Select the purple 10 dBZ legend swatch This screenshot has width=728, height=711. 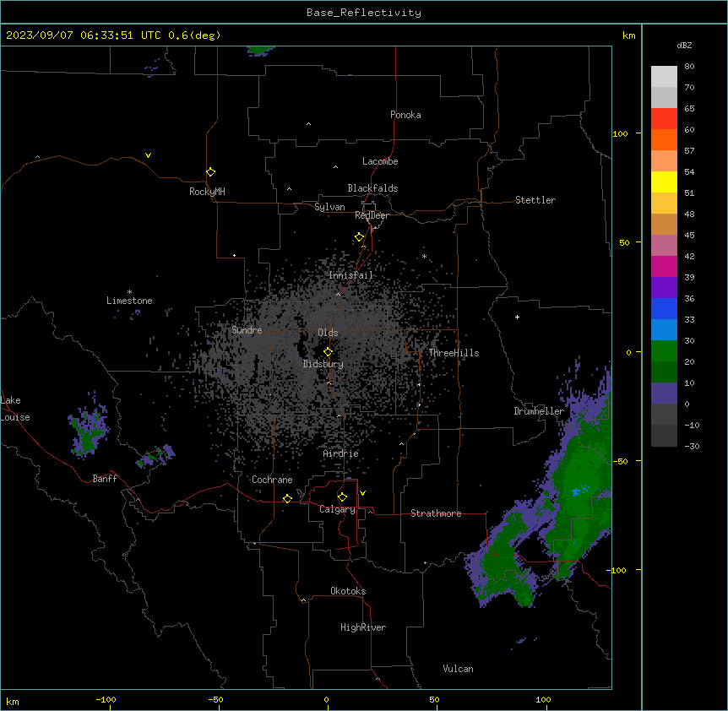point(664,393)
